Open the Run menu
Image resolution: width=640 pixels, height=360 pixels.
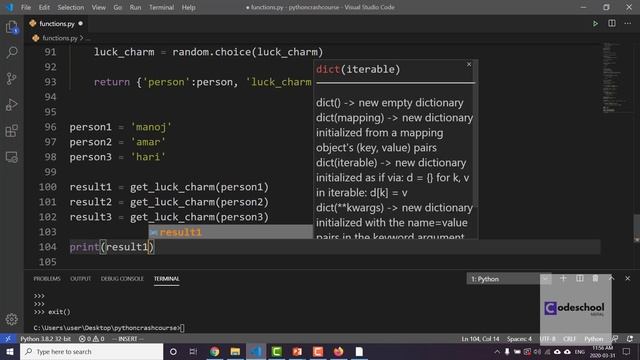point(135,7)
